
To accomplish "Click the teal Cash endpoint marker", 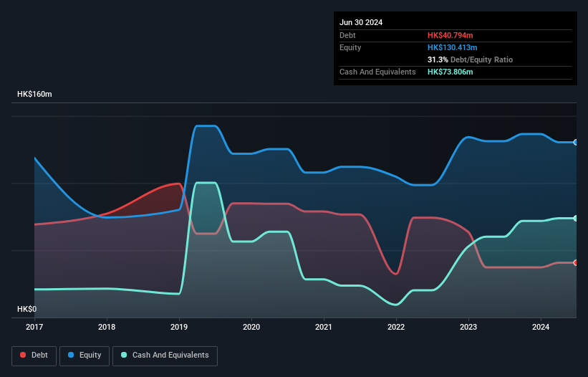I will (576, 219).
